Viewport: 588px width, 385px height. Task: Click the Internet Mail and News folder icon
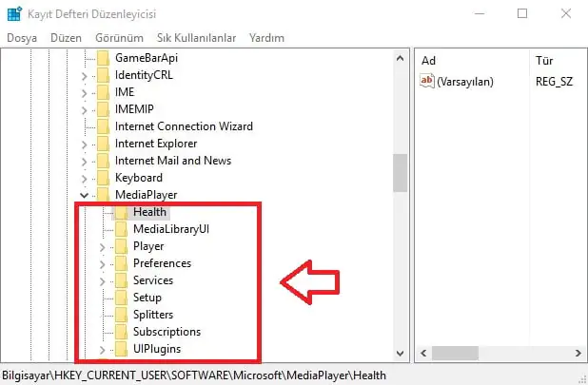coord(103,161)
